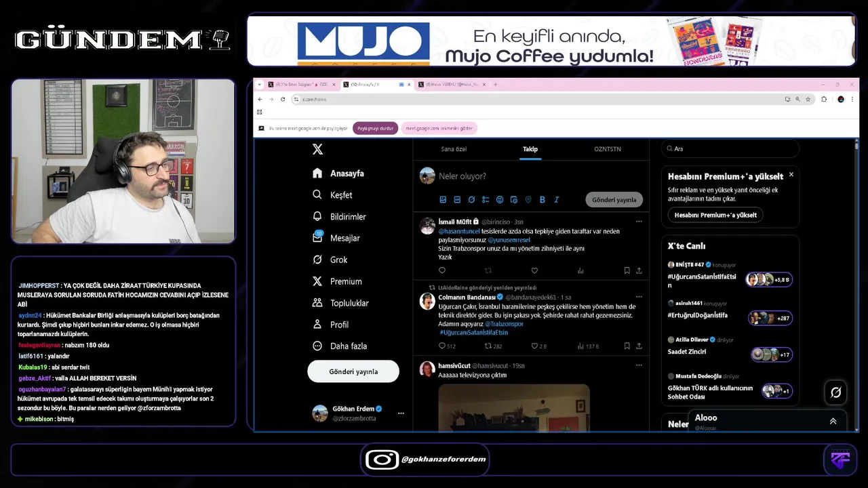Switch to Sana özel tab
868x488 pixels.
tap(454, 149)
